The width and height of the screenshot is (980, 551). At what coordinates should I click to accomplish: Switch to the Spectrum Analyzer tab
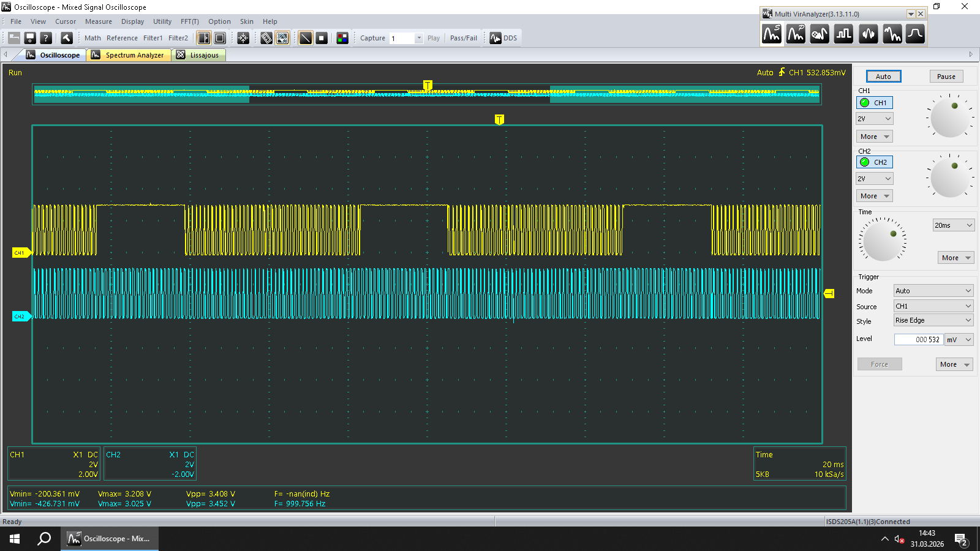tap(128, 55)
